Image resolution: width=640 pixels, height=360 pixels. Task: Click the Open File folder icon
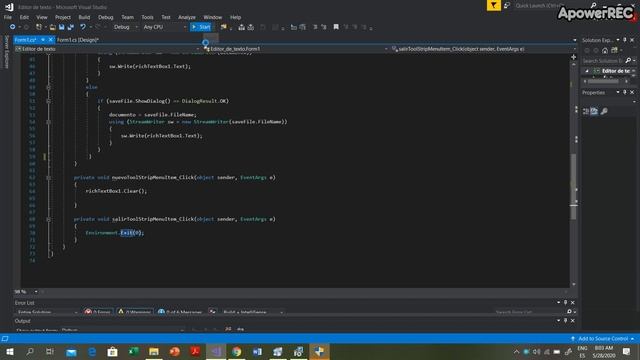point(53,27)
